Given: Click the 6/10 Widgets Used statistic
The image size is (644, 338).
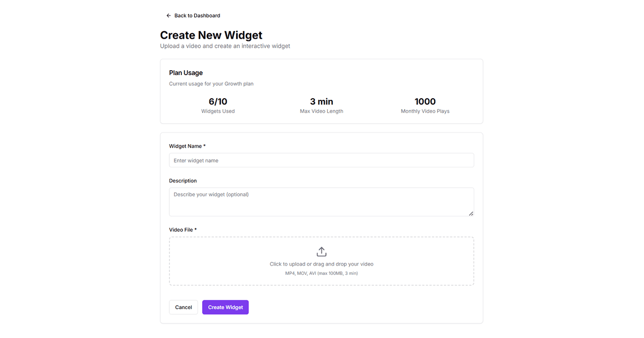Looking at the screenshot, I should point(218,105).
